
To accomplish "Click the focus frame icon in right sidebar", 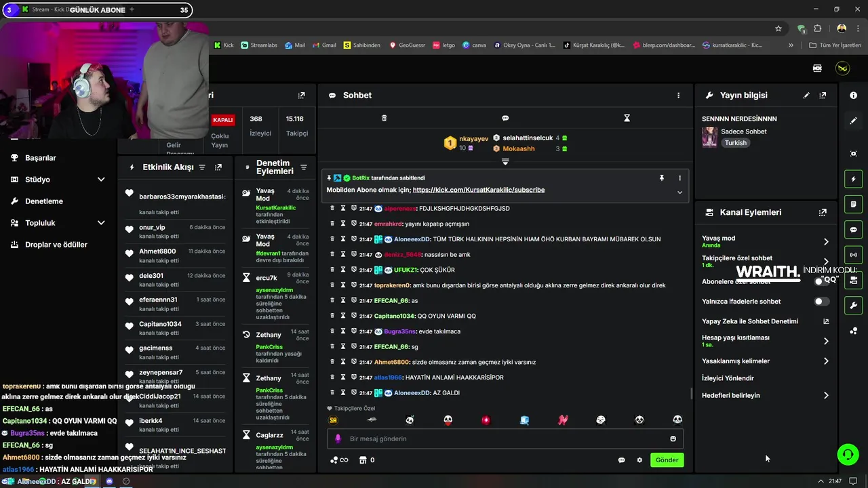I will coord(853,154).
